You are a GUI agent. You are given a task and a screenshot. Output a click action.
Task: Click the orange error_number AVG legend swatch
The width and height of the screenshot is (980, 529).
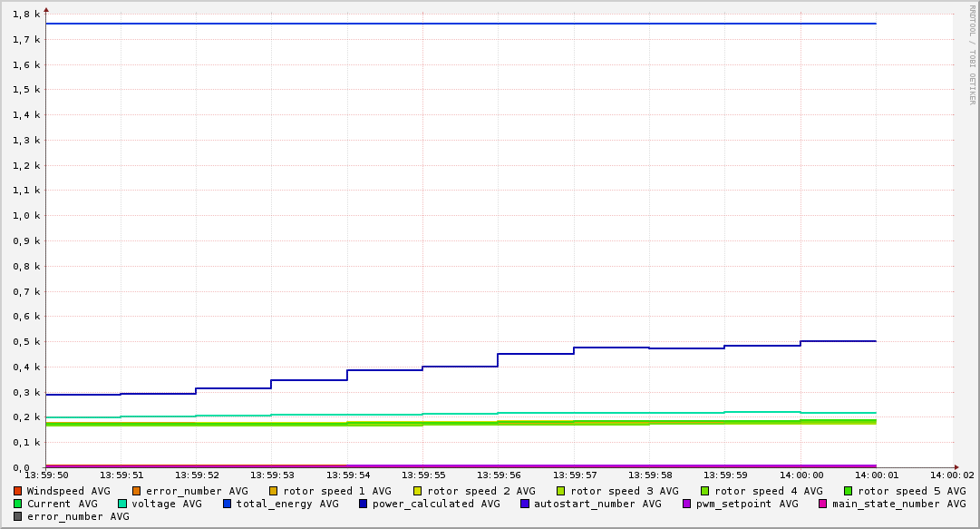click(137, 491)
